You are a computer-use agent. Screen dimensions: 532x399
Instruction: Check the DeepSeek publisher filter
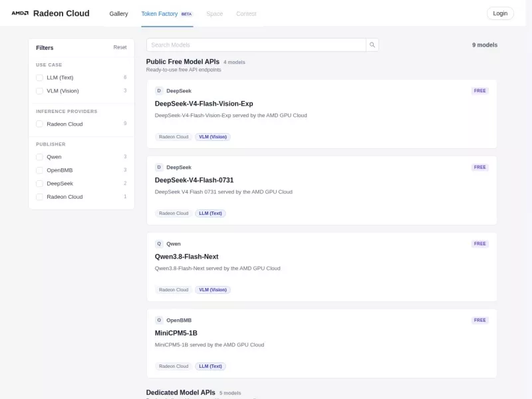click(39, 184)
